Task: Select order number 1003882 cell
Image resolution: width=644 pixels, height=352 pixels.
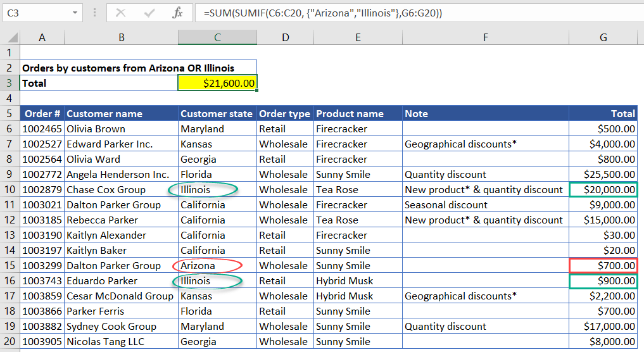Action: point(42,327)
